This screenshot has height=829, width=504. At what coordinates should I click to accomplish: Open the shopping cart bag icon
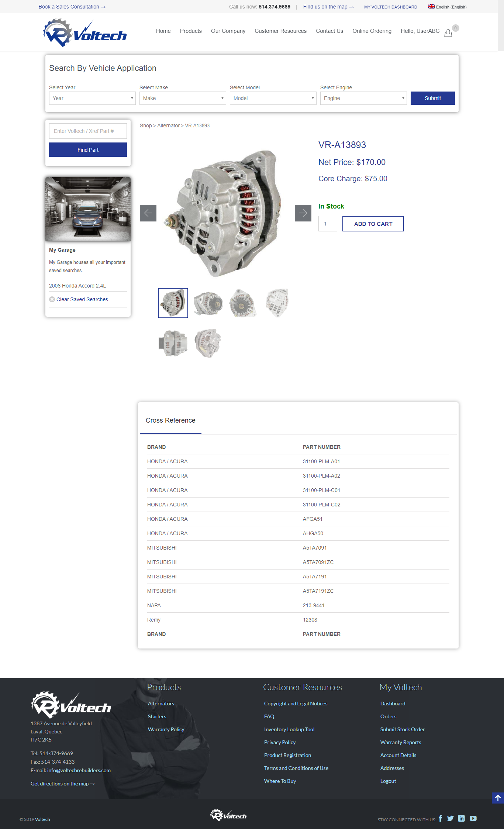click(x=448, y=33)
